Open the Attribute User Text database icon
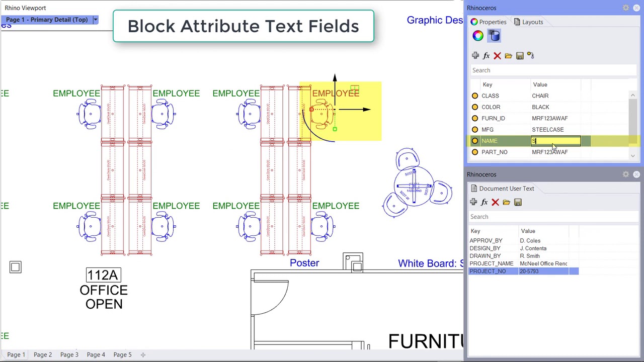Image resolution: width=644 pixels, height=362 pixels. click(x=495, y=36)
